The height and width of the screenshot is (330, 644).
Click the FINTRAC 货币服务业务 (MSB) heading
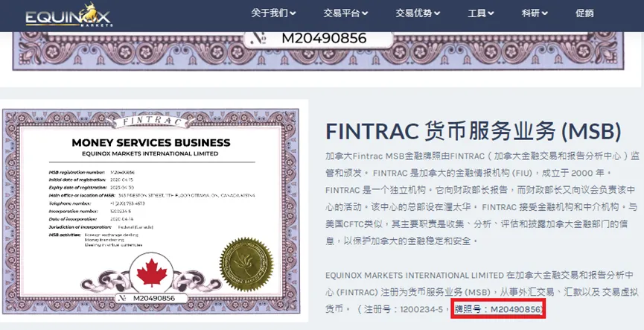coord(474,132)
